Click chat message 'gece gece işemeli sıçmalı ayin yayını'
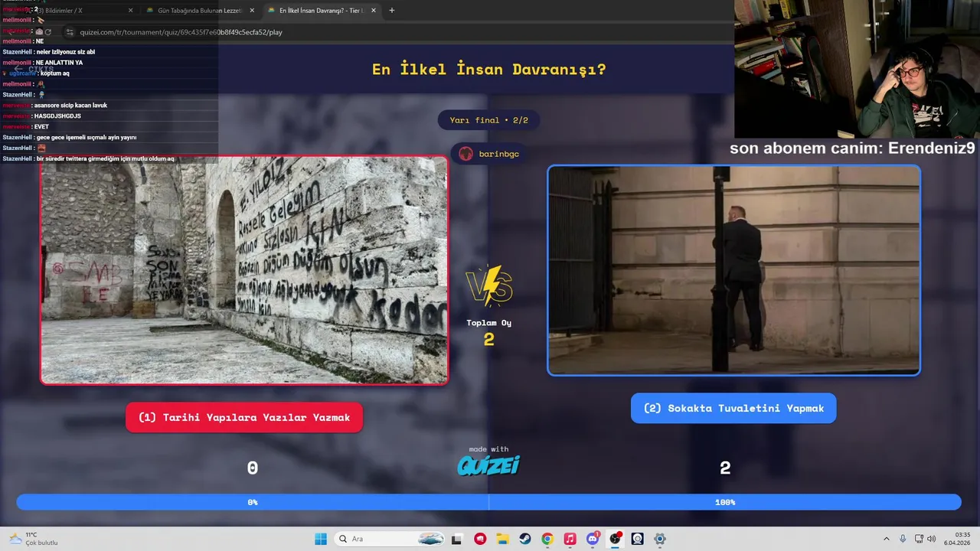The image size is (980, 551). click(87, 138)
